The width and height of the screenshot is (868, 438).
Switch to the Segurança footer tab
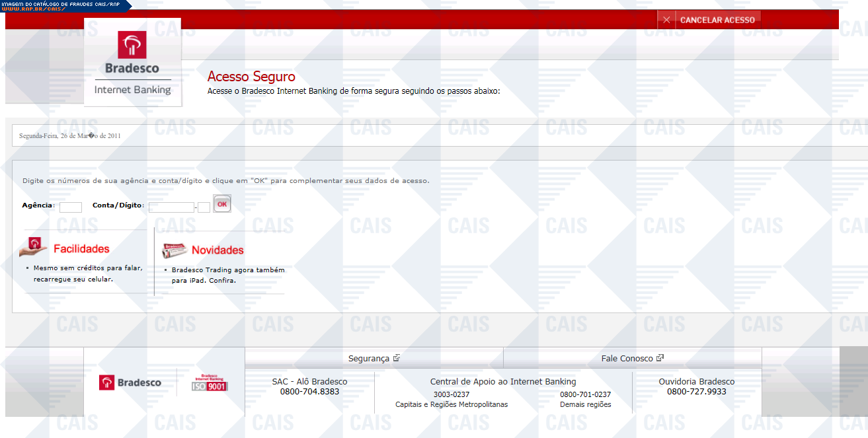coord(369,358)
